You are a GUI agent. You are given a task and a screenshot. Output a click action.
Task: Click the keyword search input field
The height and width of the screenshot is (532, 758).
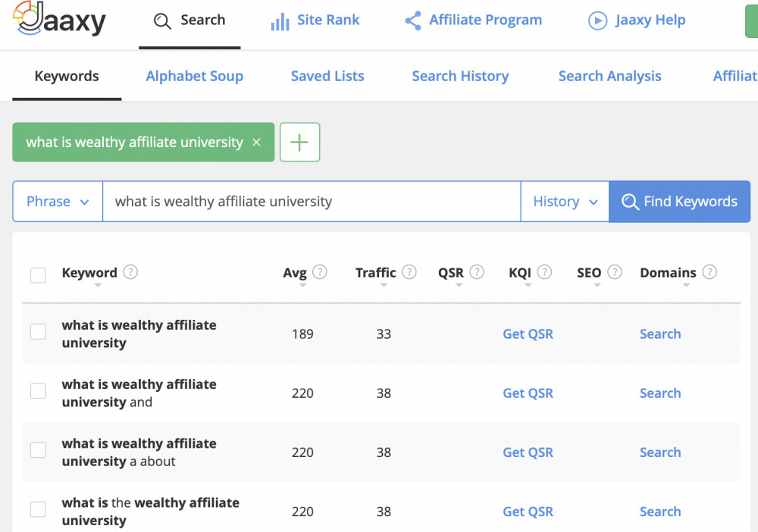point(312,202)
